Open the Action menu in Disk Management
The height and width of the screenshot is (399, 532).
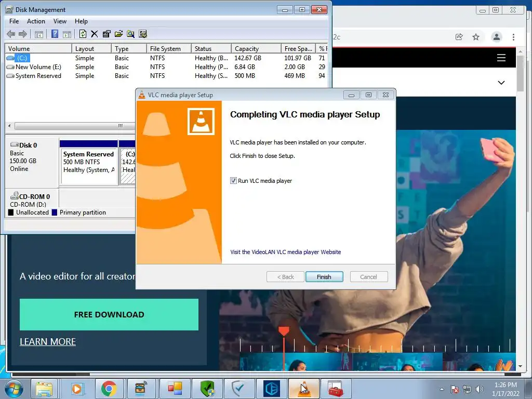36,21
